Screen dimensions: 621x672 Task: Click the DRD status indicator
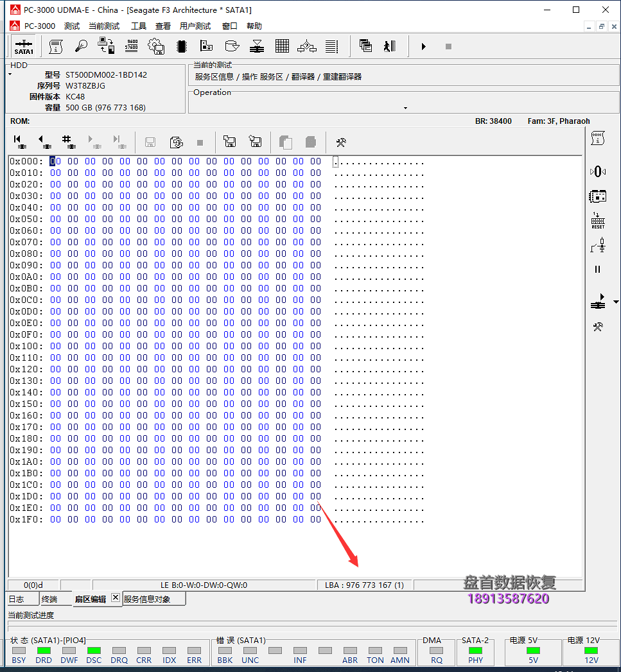(x=44, y=651)
